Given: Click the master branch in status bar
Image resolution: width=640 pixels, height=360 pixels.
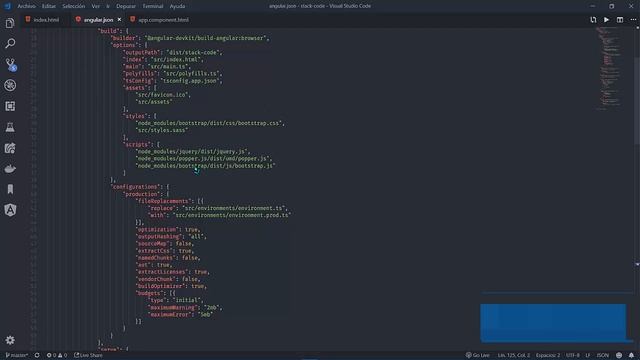Looking at the screenshot, I should pos(16,355).
